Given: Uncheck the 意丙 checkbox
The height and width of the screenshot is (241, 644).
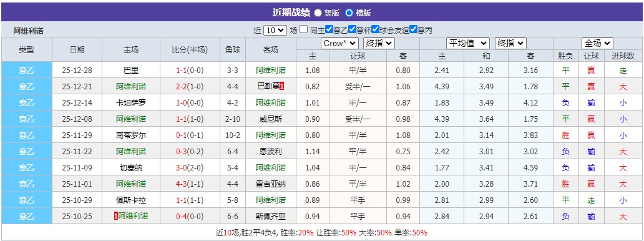Looking at the screenshot, I should coord(413,29).
